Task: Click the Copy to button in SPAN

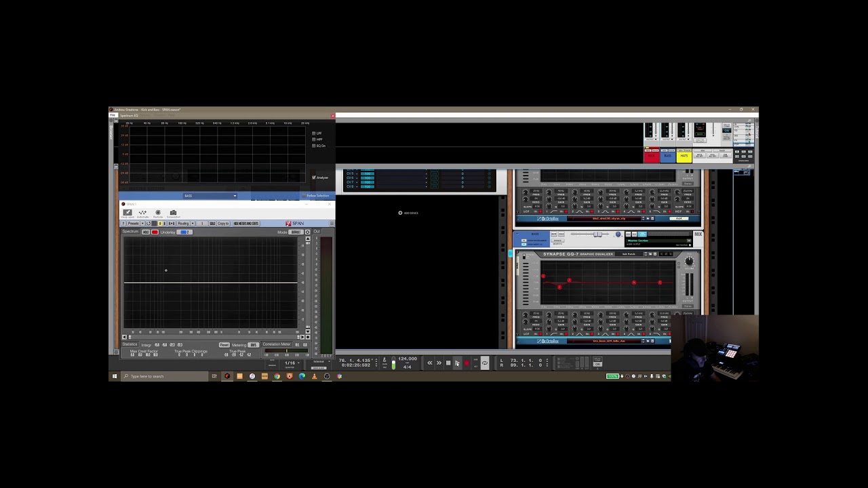Action: pos(223,224)
